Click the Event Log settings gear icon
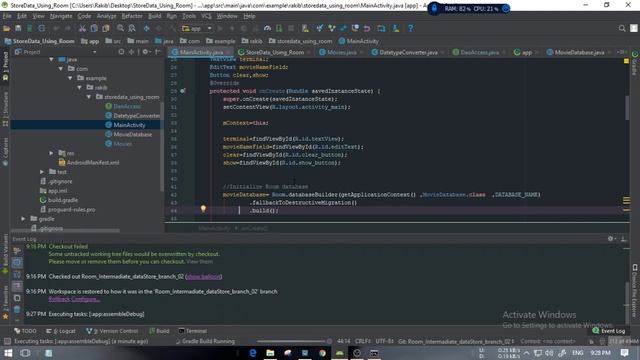Image resolution: width=640 pixels, height=360 pixels. coord(611,239)
